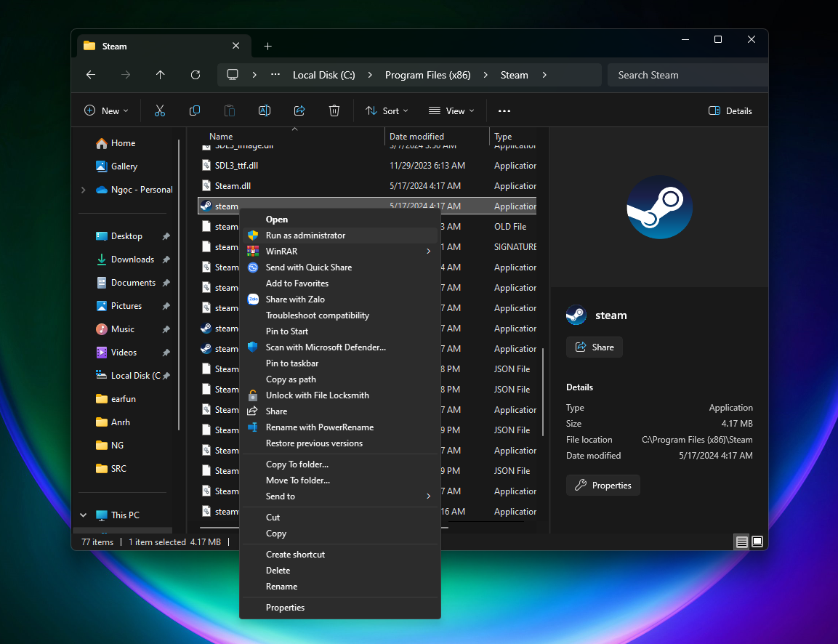Switch to details list view icon in status bar
The width and height of the screenshot is (838, 644).
pyautogui.click(x=742, y=542)
